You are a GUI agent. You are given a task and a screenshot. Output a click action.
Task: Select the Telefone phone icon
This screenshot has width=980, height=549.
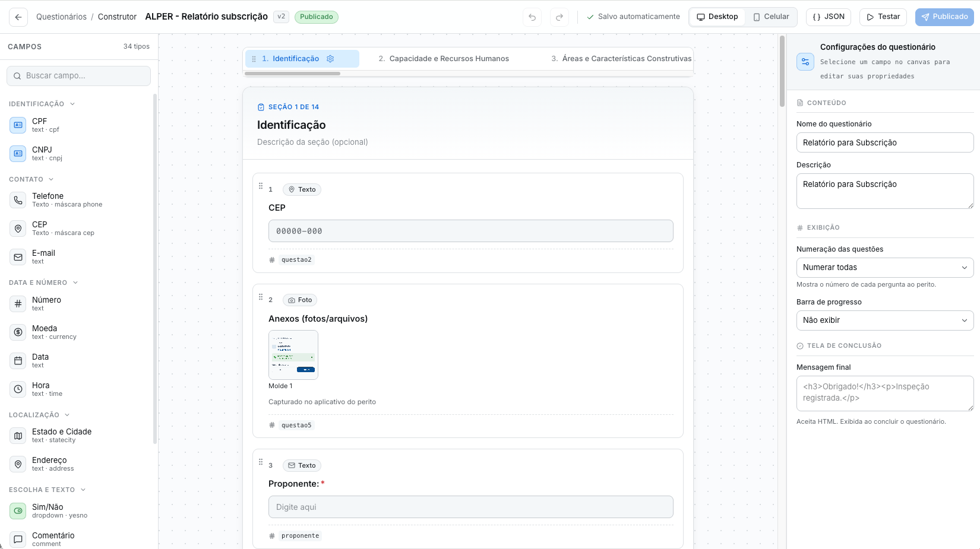(x=18, y=200)
